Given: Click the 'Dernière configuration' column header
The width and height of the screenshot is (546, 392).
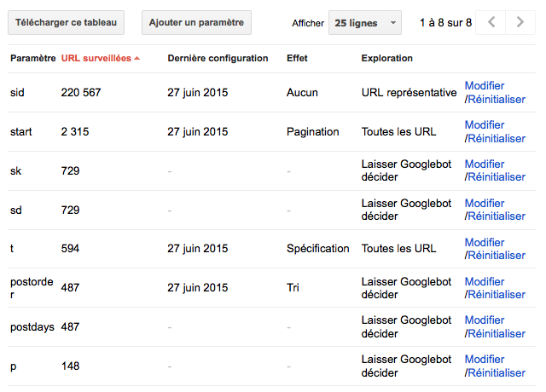Looking at the screenshot, I should click(x=218, y=59).
